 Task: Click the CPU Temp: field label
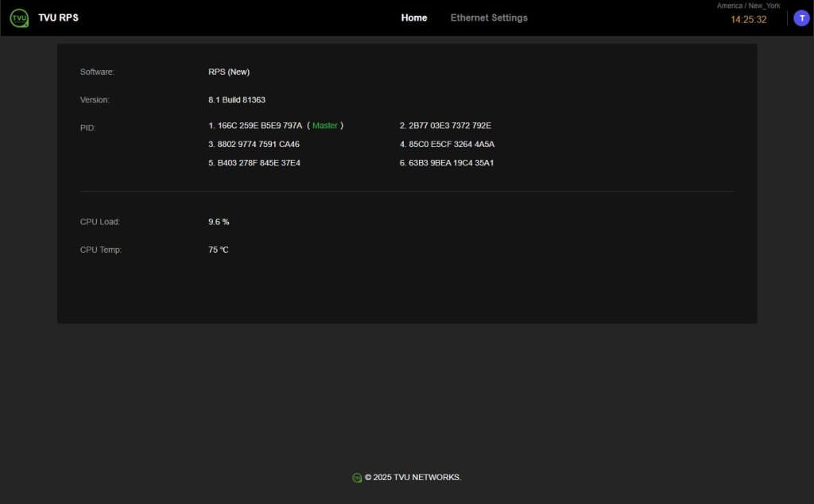tap(101, 250)
